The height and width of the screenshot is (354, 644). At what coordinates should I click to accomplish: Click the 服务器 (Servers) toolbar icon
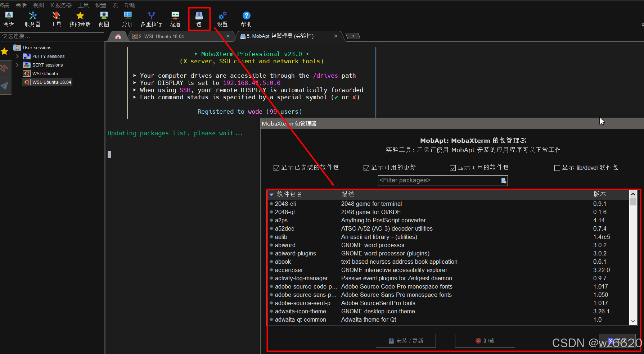(32, 19)
